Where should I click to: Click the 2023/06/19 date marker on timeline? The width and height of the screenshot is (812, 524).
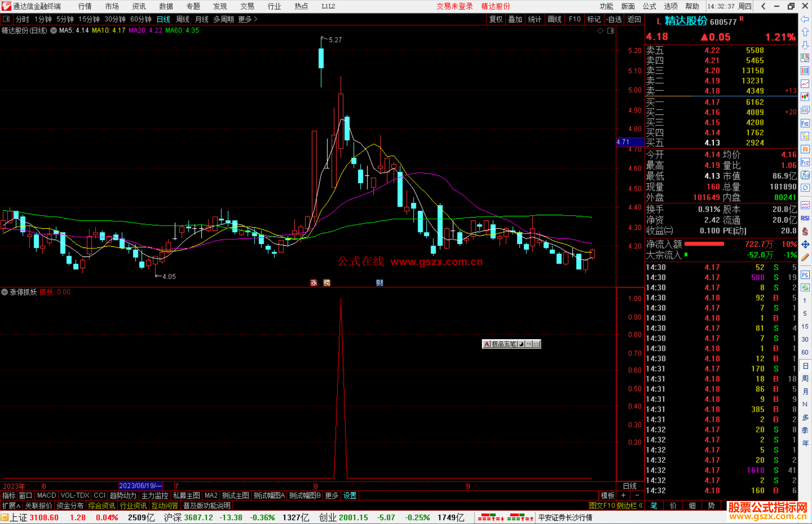point(140,486)
